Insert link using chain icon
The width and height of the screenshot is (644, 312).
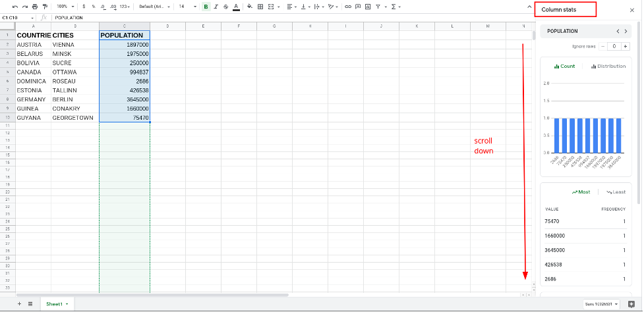[348, 7]
